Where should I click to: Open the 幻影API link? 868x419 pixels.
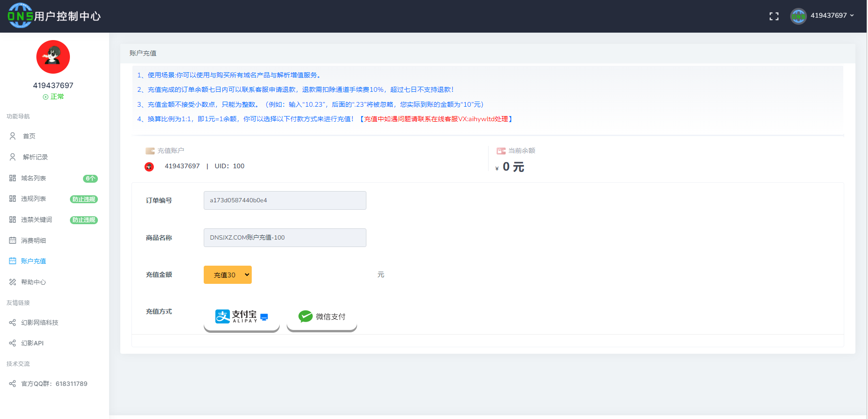pyautogui.click(x=32, y=343)
